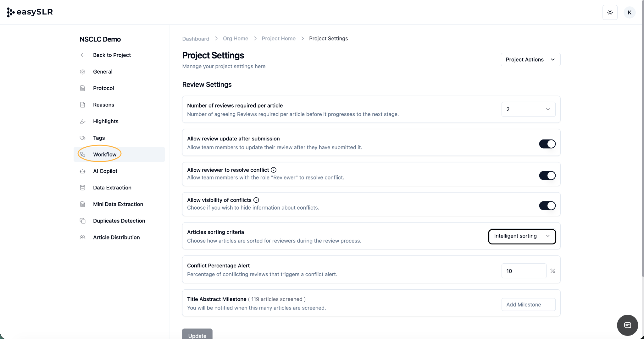
Task: Toggle Allow visibility of conflicts switch
Action: tap(547, 206)
